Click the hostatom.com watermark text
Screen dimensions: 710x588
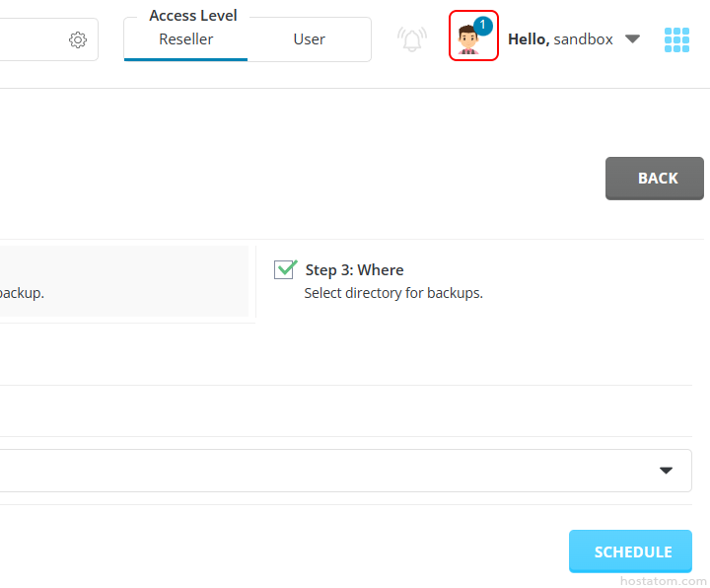pyautogui.click(x=664, y=581)
